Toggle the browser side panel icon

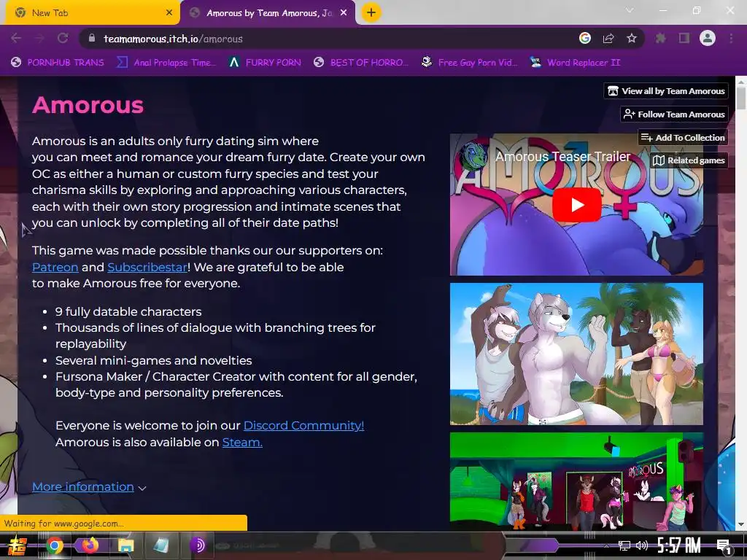click(684, 38)
